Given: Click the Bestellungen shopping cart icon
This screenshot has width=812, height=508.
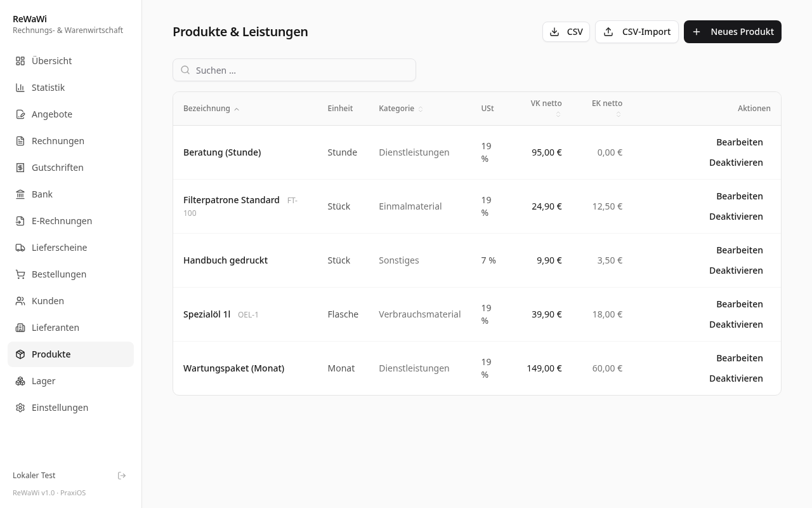Looking at the screenshot, I should point(20,274).
